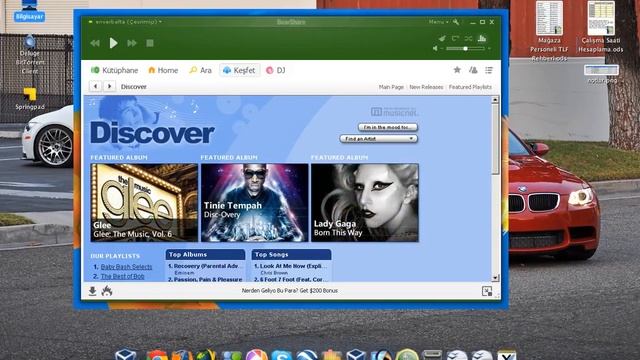Select Passion, Pain & Pleasure album entry
Image resolution: width=640 pixels, height=360 pixels.
pyautogui.click(x=206, y=279)
